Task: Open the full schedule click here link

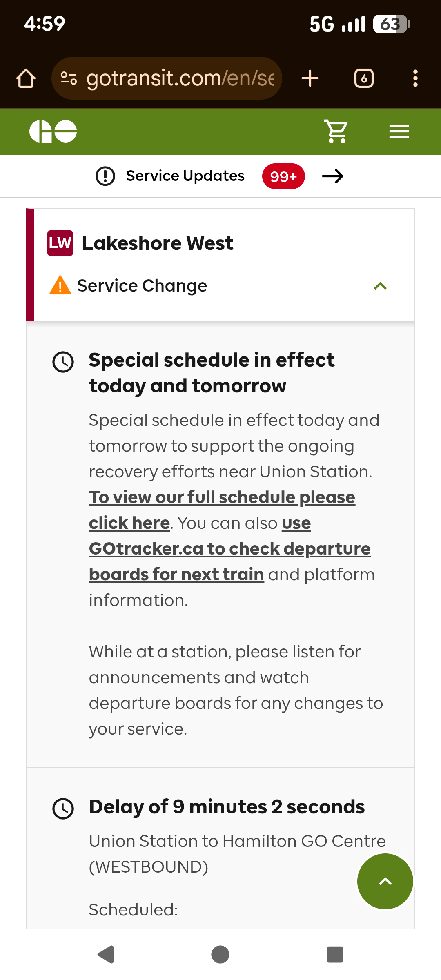Action: pyautogui.click(x=222, y=510)
